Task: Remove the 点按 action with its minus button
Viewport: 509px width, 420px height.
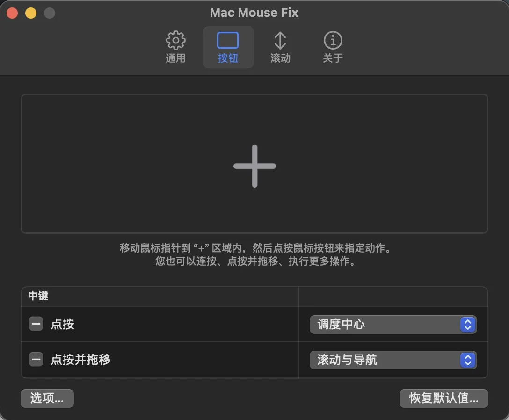Action: point(36,324)
